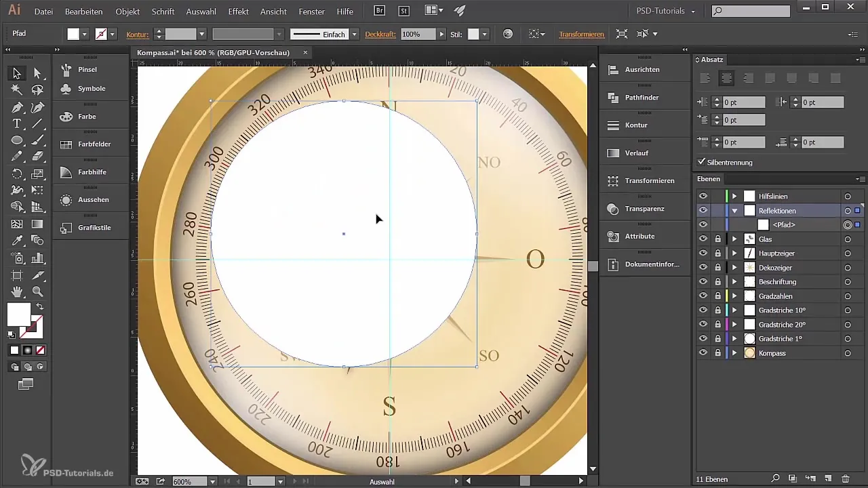Select the Gradient tool
The height and width of the screenshot is (488, 868).
(37, 224)
